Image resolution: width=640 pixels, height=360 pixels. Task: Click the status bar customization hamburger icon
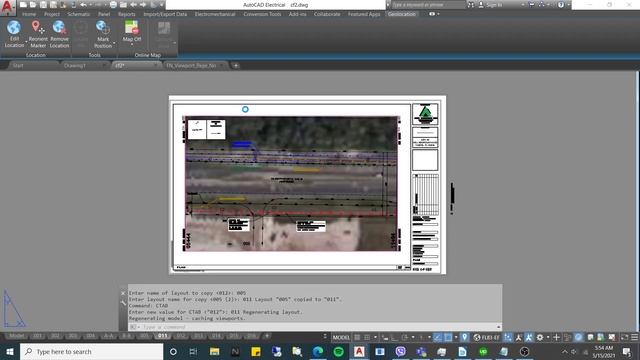click(634, 337)
